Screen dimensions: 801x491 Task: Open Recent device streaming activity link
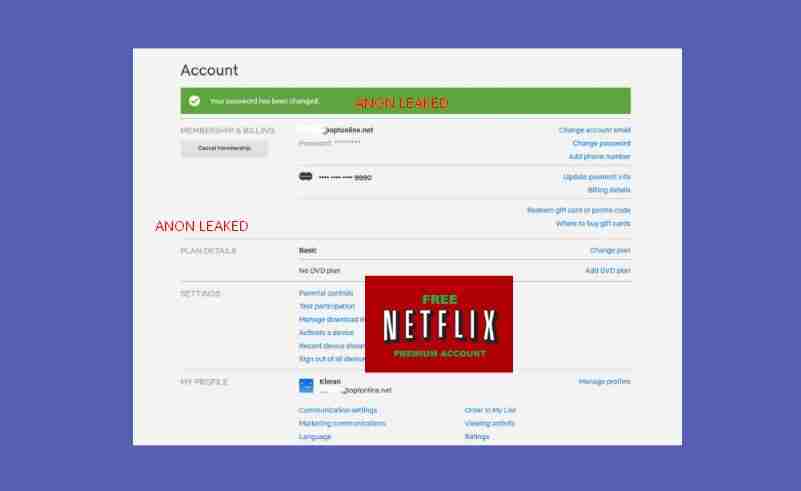click(x=332, y=346)
